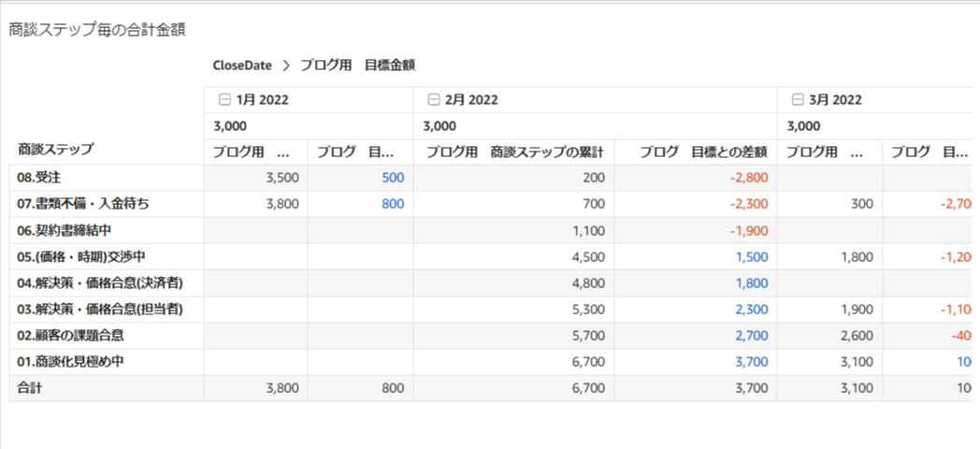Select the 01.商談化見極め中 row label

[x=70, y=361]
